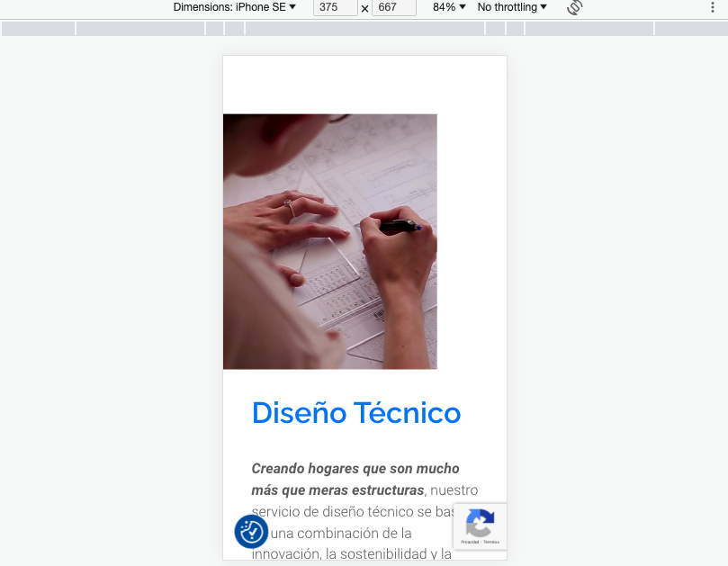Click the bold text 'Creando hogares que son mucho'
Screen dimensions: 728x566
[355, 469]
